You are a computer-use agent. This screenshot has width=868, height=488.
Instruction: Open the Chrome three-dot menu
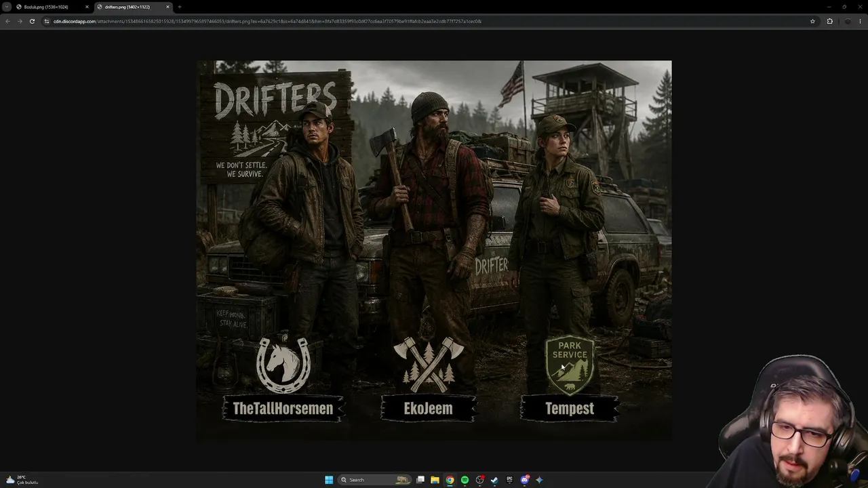pos(861,21)
